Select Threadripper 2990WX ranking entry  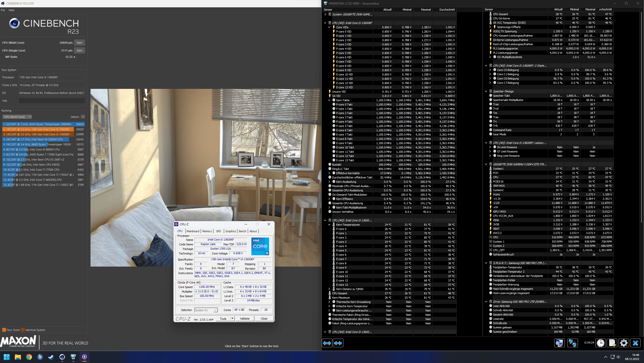pyautogui.click(x=43, y=124)
